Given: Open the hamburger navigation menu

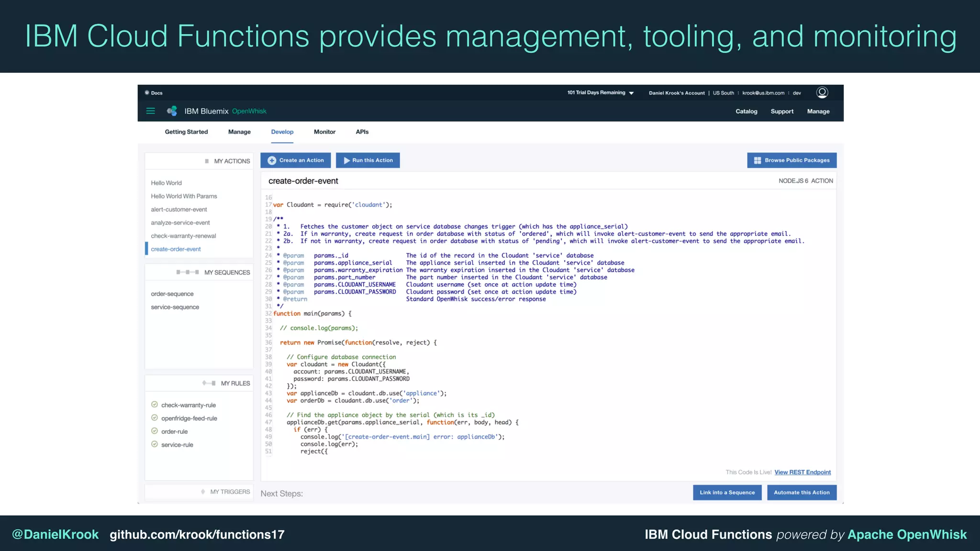Looking at the screenshot, I should pyautogui.click(x=150, y=111).
